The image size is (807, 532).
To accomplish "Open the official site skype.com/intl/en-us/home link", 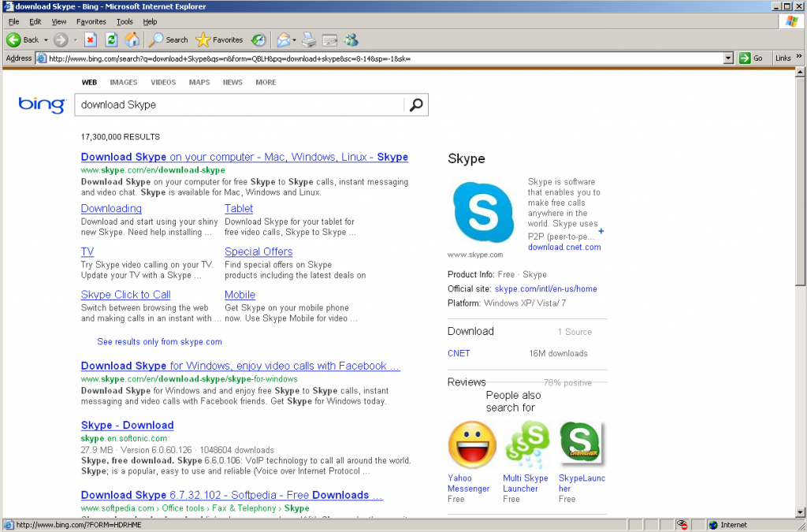I will pyautogui.click(x=545, y=288).
